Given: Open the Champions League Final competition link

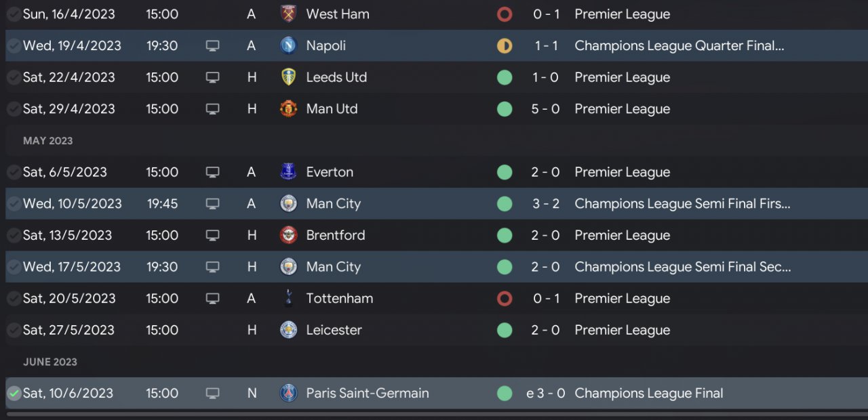Looking at the screenshot, I should click(x=648, y=393).
